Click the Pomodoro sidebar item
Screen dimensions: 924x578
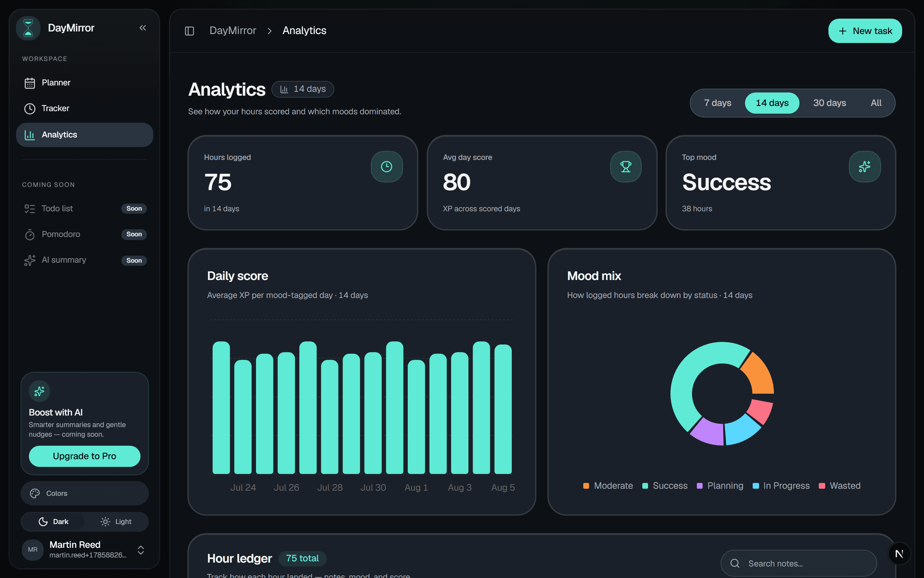tap(84, 234)
